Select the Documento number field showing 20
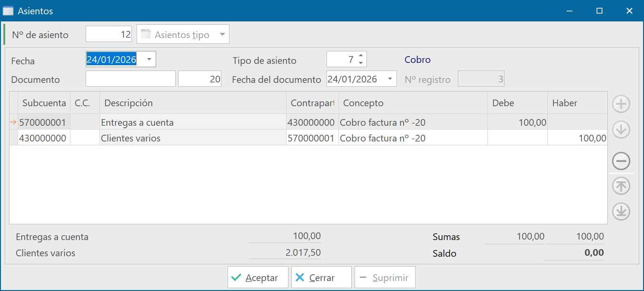 tap(199, 79)
